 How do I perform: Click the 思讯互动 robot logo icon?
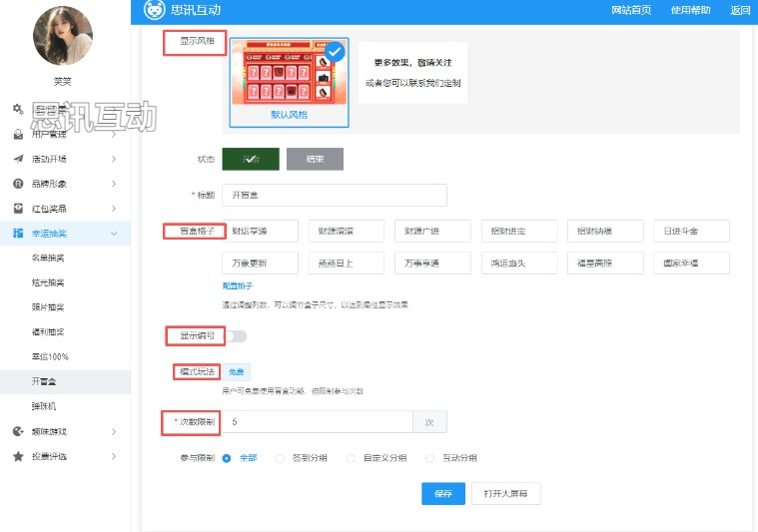coord(154,10)
